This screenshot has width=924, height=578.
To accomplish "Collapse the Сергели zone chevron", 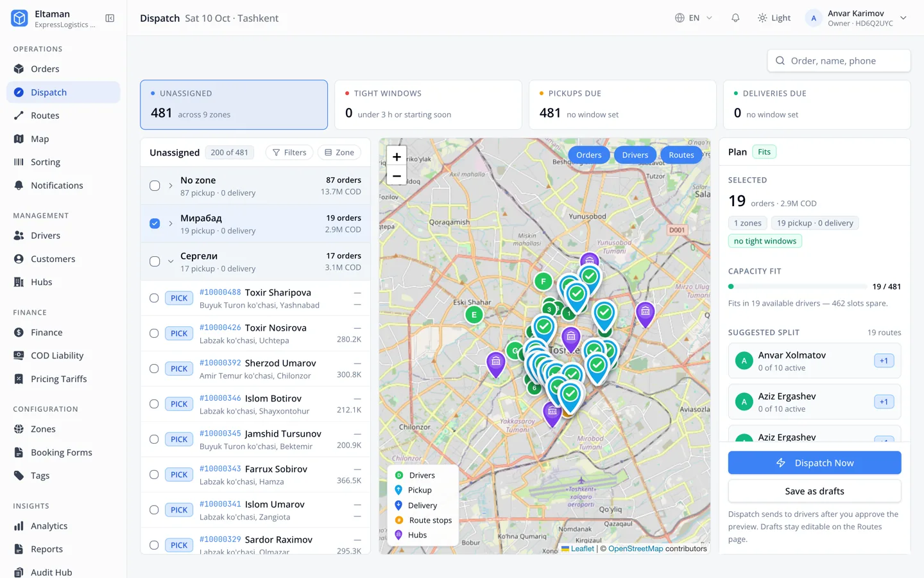I will coord(171,261).
